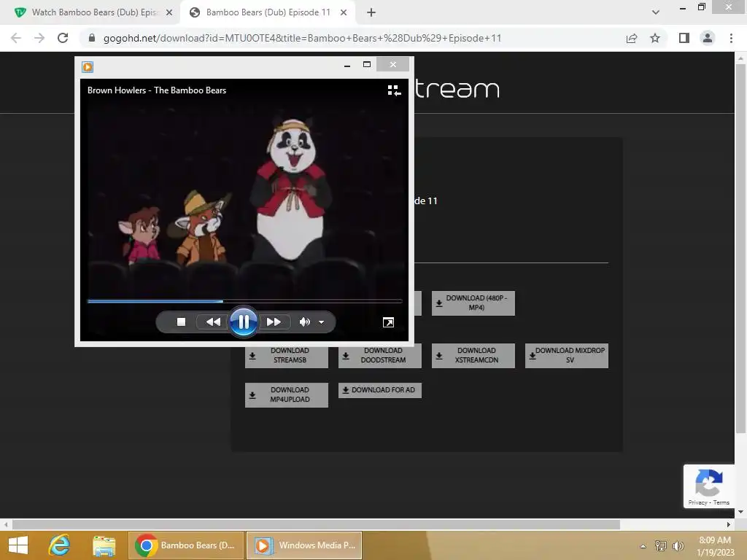Viewport: 747px width, 560px height.
Task: Open the network tray icon
Action: (x=661, y=545)
